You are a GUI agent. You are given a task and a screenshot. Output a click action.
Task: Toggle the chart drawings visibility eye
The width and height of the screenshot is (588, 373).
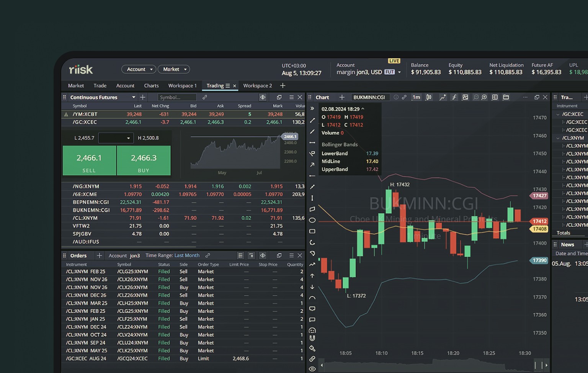(x=312, y=369)
